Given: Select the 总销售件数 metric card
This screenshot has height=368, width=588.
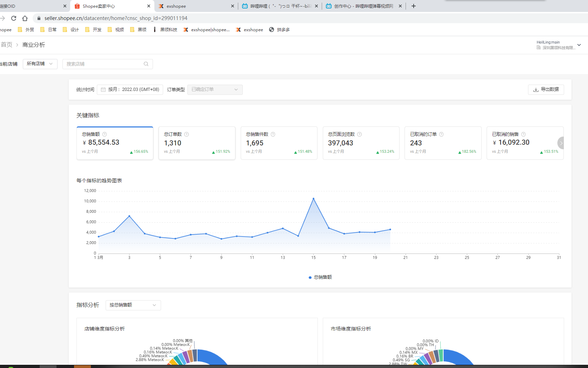Looking at the screenshot, I should tap(279, 143).
